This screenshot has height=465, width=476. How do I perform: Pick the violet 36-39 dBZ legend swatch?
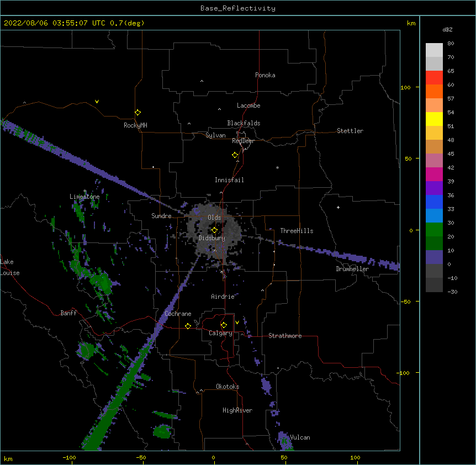pos(434,188)
